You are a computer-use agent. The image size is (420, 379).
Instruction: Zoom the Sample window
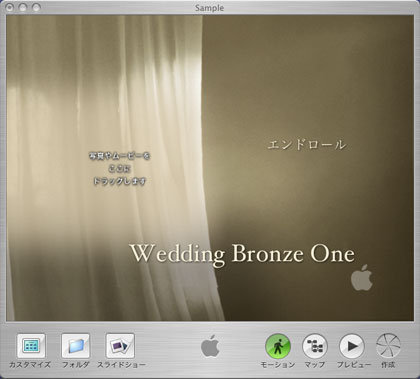tap(36, 7)
